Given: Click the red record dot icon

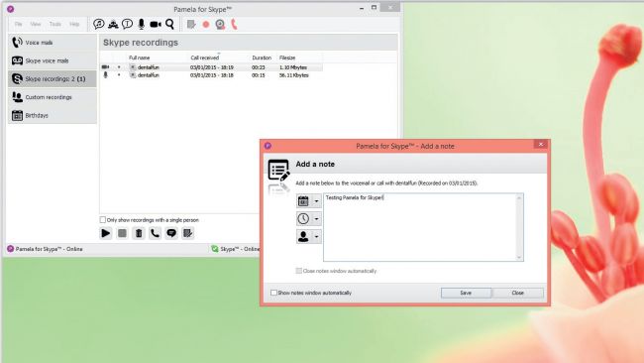Looking at the screenshot, I should [206, 25].
